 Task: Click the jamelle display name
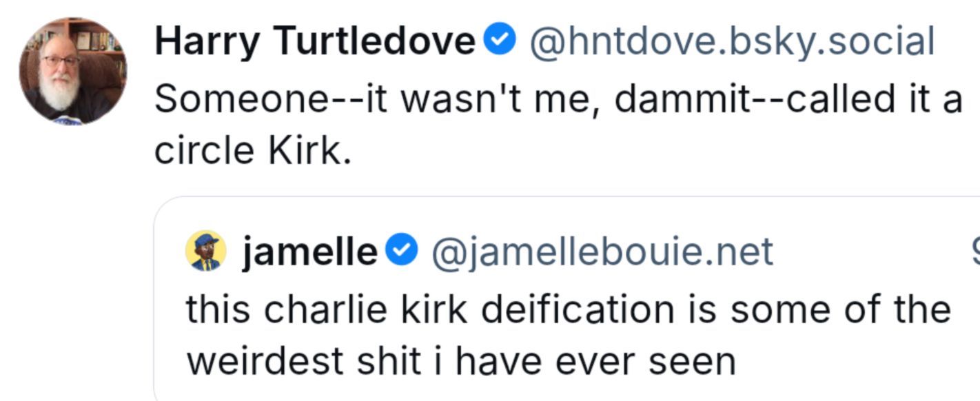coord(309,251)
